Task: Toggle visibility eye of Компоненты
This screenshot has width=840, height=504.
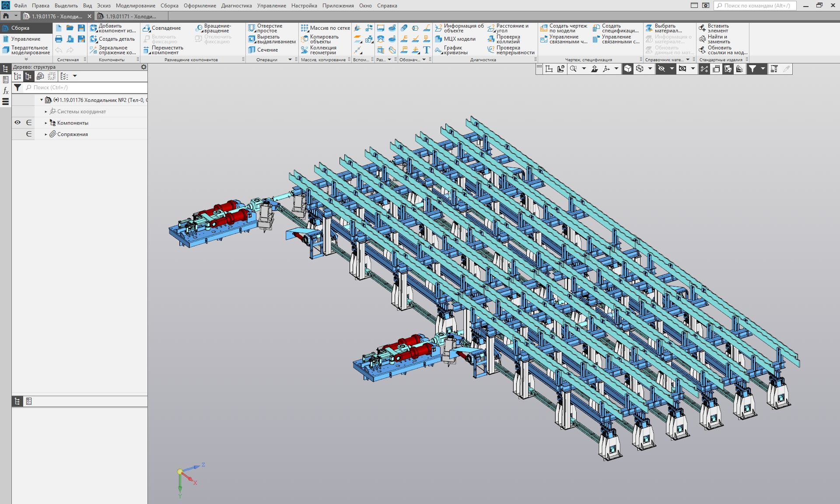Action: 17,122
